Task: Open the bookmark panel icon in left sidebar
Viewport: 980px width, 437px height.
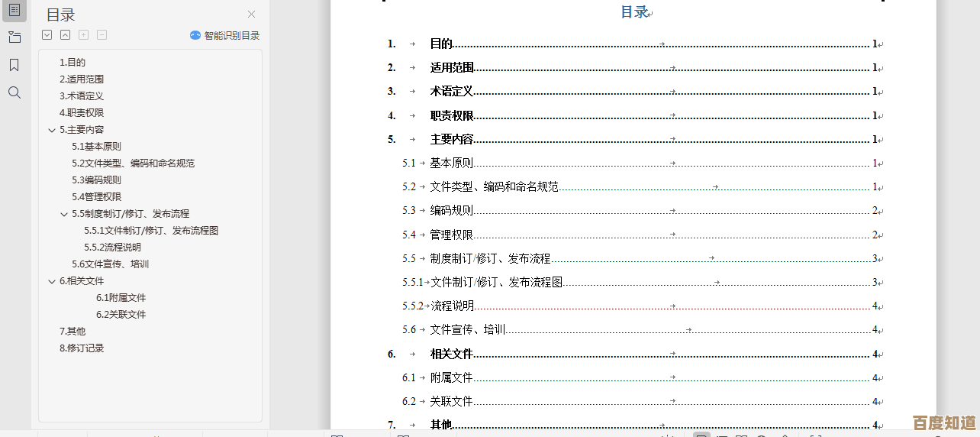Action: pyautogui.click(x=14, y=65)
